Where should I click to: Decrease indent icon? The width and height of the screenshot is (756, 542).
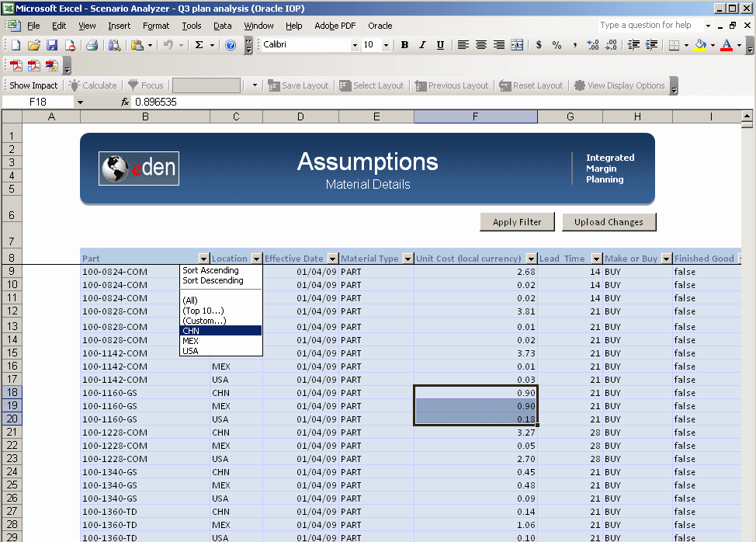[x=633, y=45]
